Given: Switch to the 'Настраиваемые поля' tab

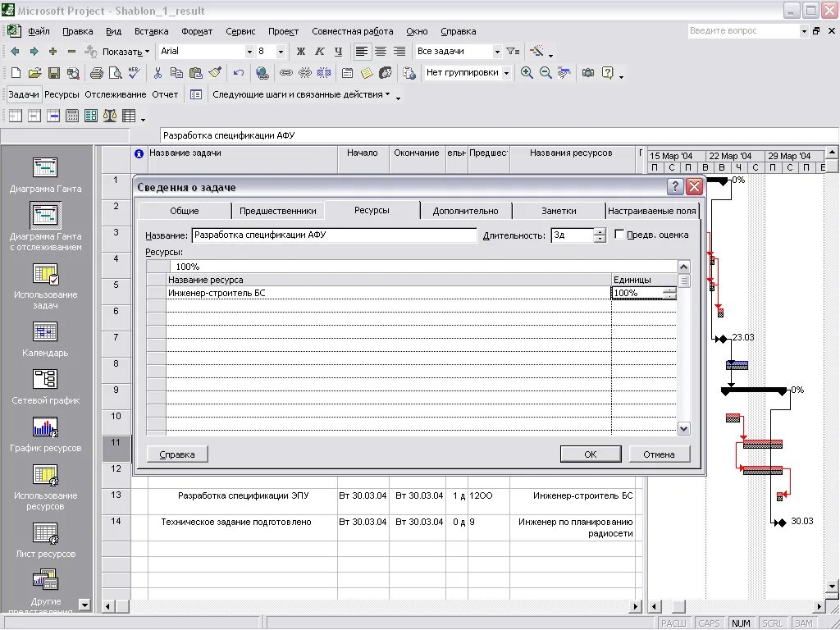Looking at the screenshot, I should pos(652,211).
